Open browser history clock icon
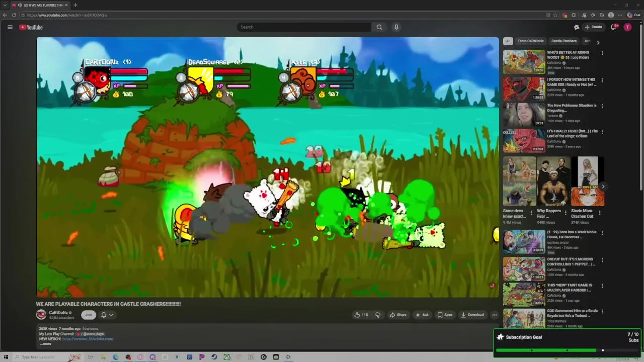The width and height of the screenshot is (644, 362). 602,15
